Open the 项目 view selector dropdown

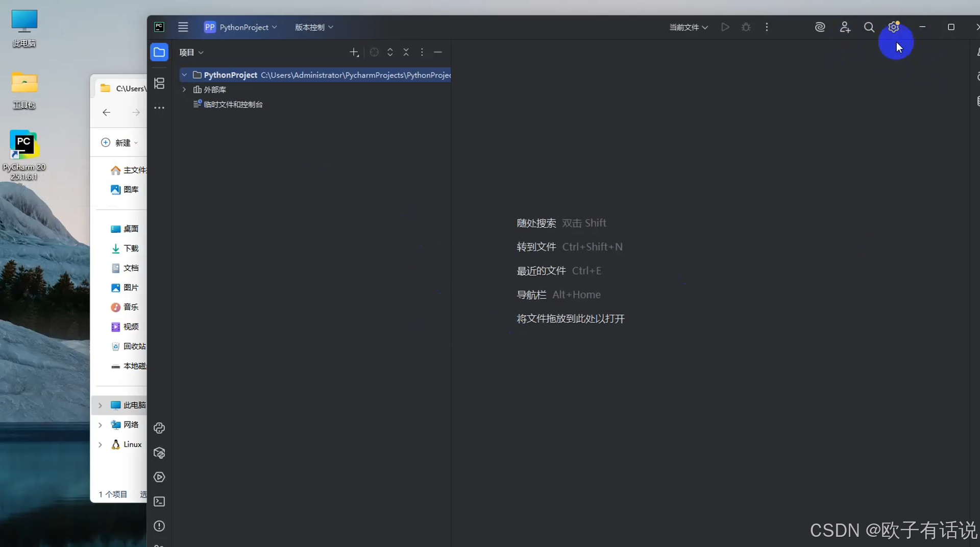pos(191,52)
